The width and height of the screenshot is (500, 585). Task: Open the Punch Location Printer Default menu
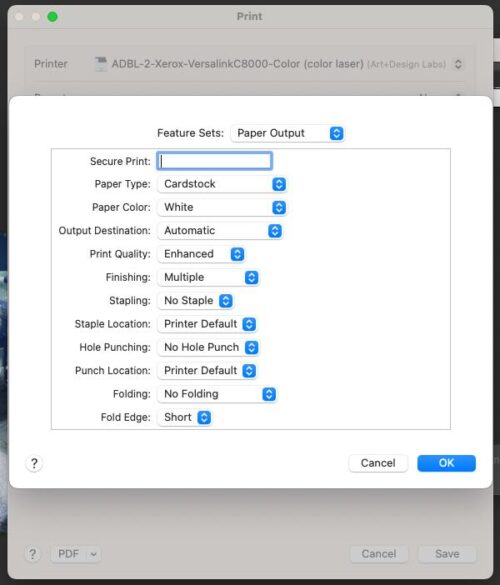point(207,371)
